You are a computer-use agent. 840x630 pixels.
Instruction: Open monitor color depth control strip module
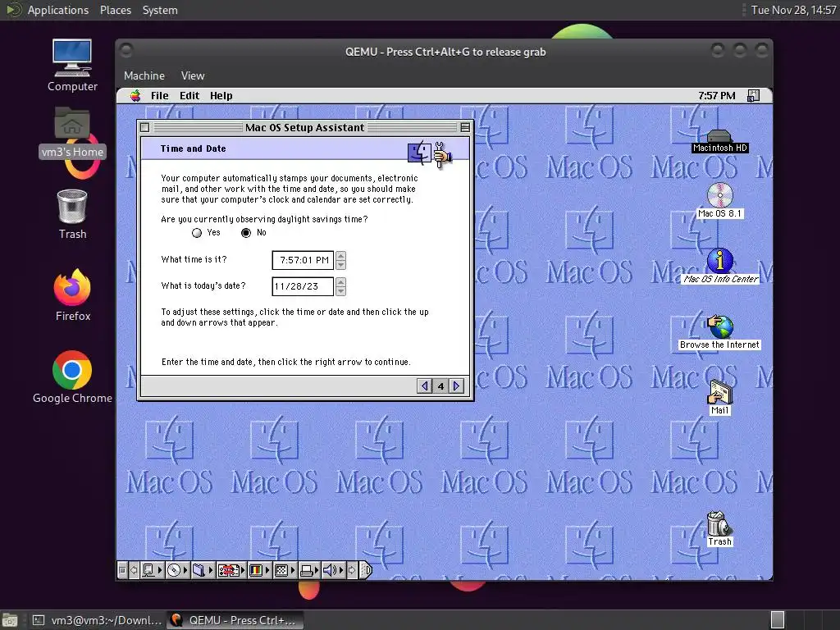pos(259,571)
